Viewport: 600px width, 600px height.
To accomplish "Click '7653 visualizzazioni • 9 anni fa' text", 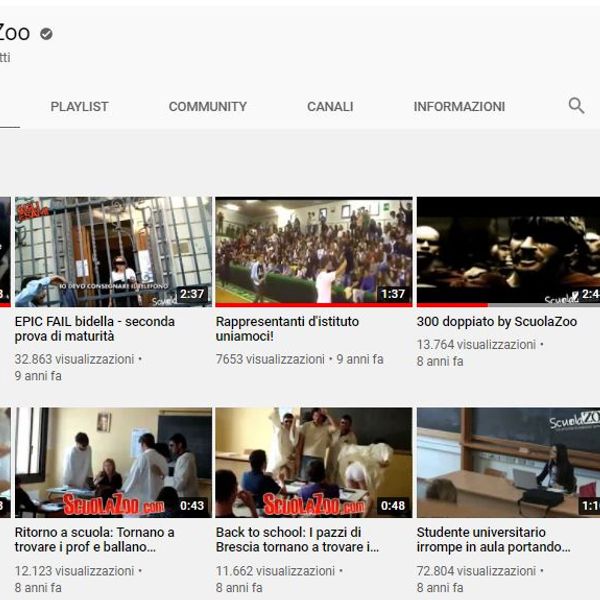I will tap(300, 359).
